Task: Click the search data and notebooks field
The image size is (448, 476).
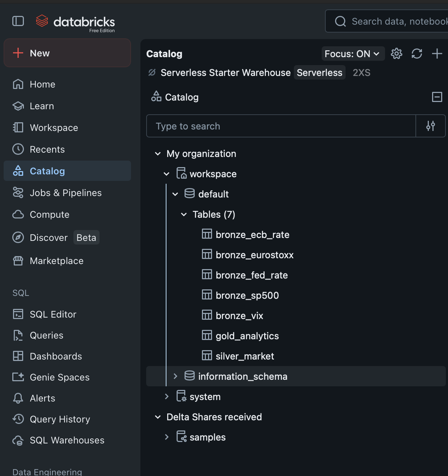Action: (x=386, y=21)
